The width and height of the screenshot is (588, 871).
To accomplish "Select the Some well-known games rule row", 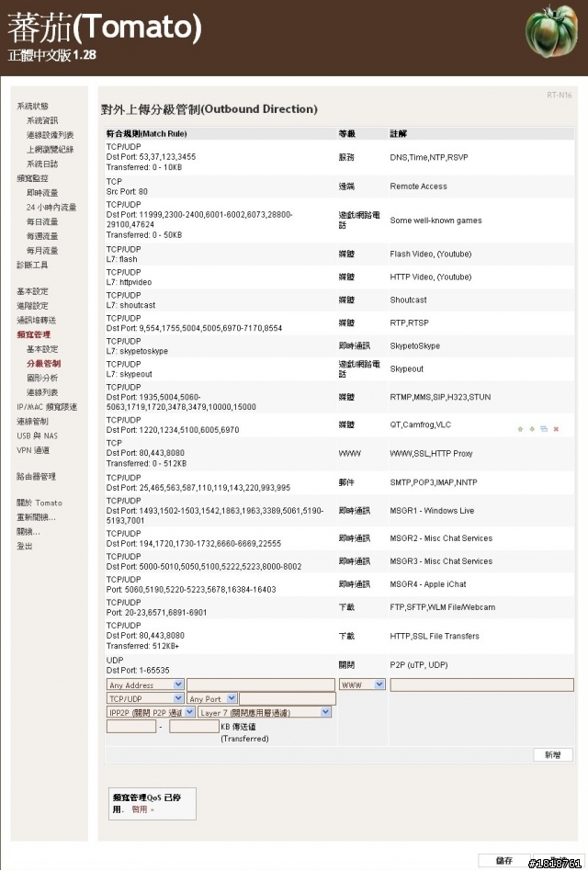I will pos(339,220).
